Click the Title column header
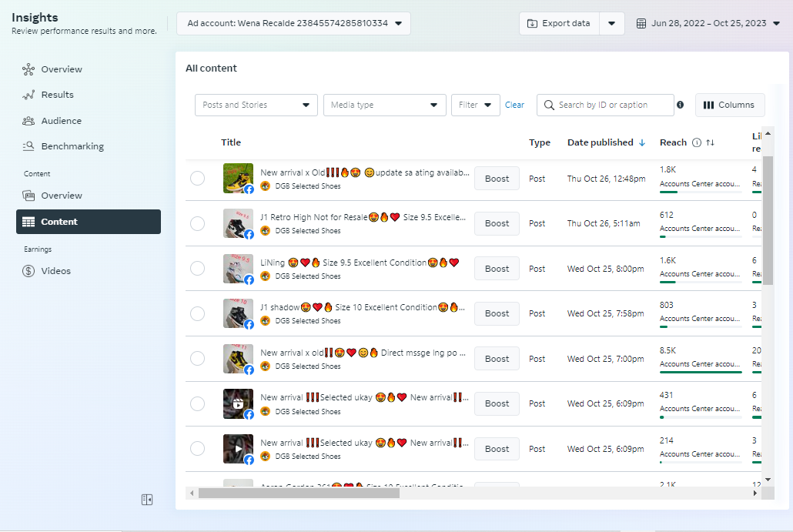793x532 pixels. tap(231, 142)
